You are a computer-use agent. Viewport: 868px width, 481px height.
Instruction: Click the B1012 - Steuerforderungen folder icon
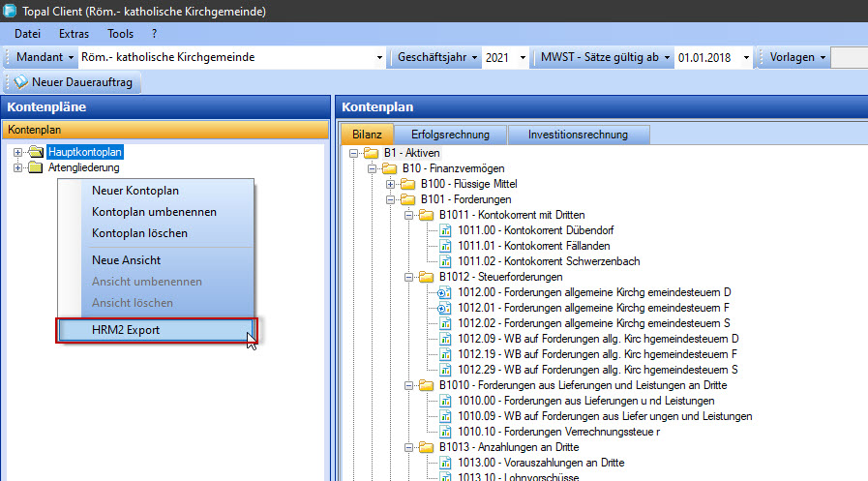tap(427, 277)
